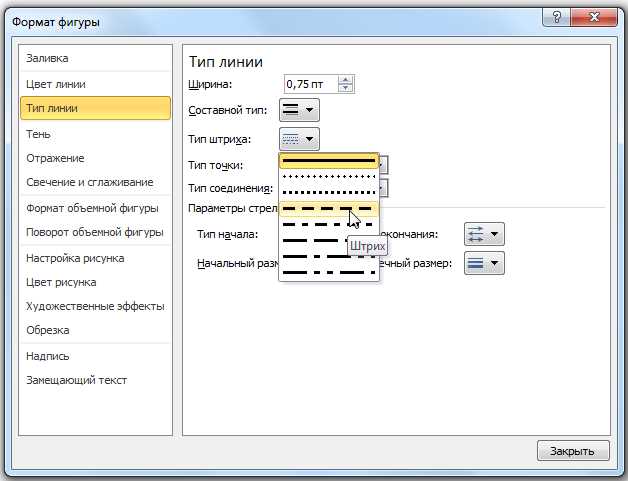
Task: Open the Отражение section
Action: (95, 158)
